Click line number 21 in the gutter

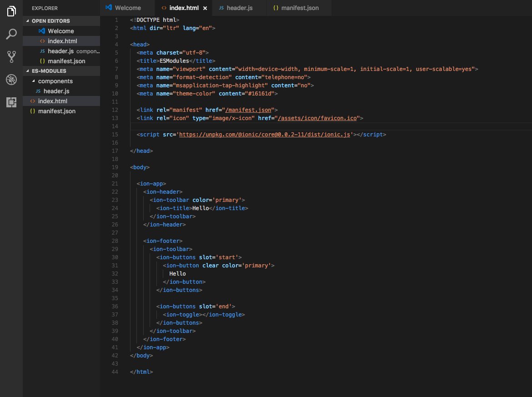pyautogui.click(x=115, y=184)
